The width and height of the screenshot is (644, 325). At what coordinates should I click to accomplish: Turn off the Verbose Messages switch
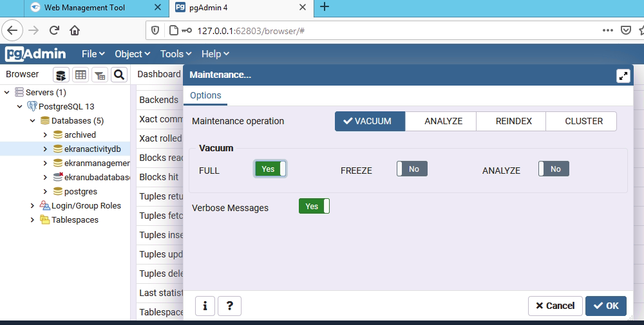coord(314,207)
